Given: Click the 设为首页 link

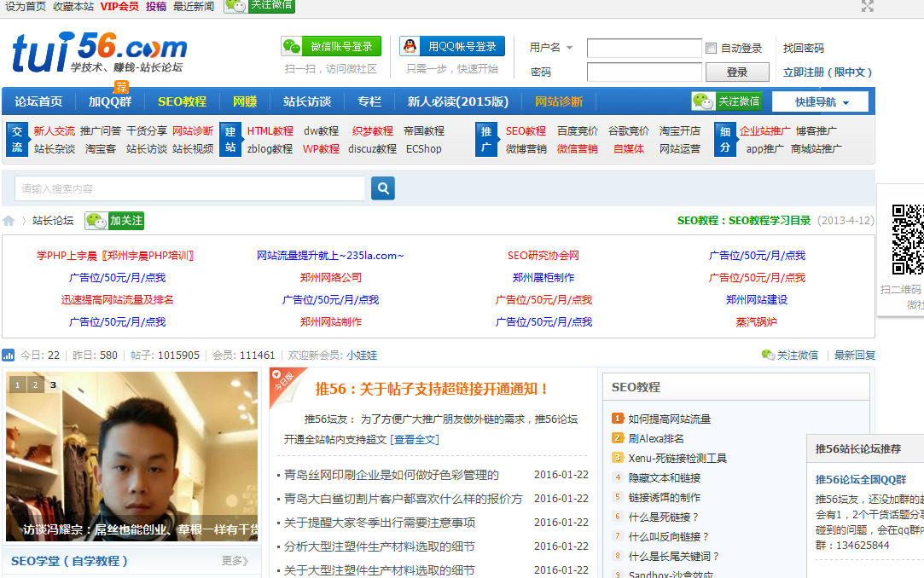Looking at the screenshot, I should click(x=26, y=7).
